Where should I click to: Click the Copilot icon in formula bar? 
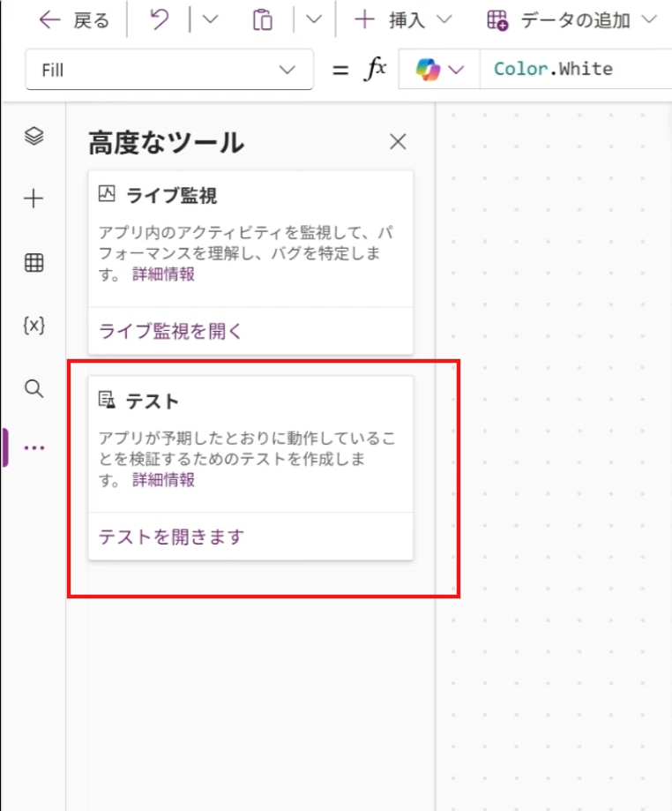click(x=438, y=70)
